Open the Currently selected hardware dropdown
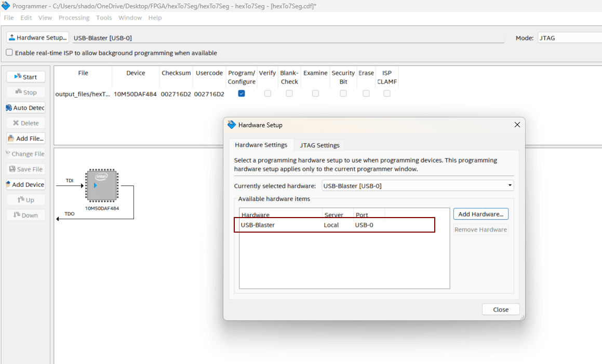This screenshot has height=364, width=602. [417, 185]
